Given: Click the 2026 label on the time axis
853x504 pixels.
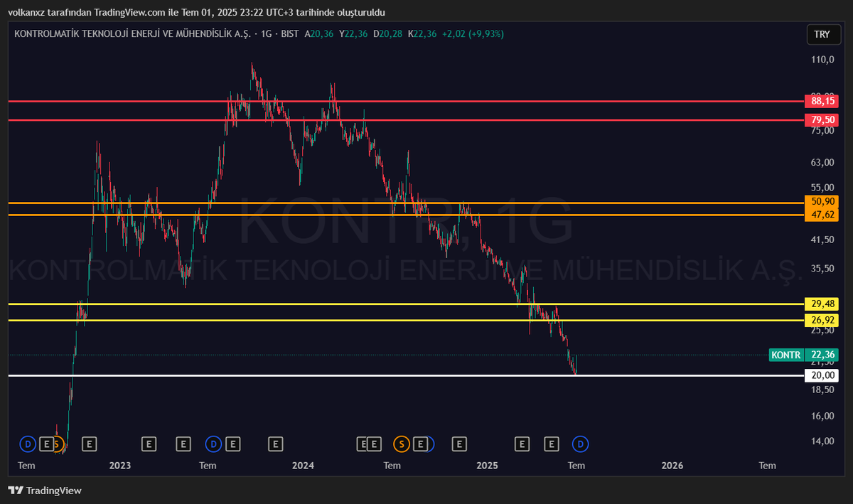Looking at the screenshot, I should coord(672,466).
